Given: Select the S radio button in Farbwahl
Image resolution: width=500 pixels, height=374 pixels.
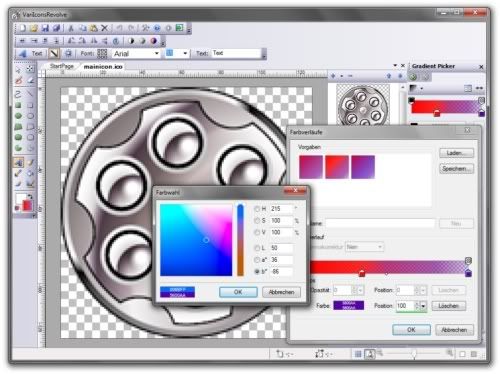Looking at the screenshot, I should click(257, 221).
